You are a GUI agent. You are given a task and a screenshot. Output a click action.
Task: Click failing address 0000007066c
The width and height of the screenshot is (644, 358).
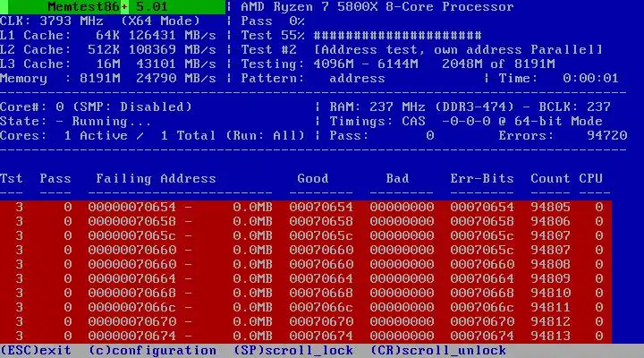[x=131, y=308]
